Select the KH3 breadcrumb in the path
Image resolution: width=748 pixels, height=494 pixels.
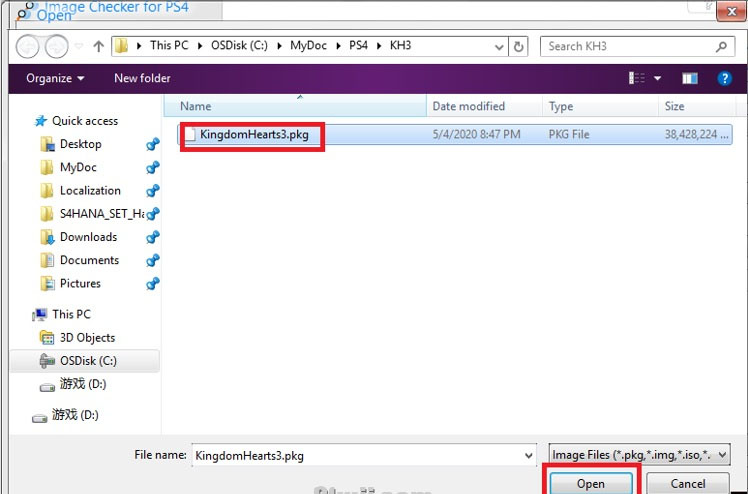(400, 45)
